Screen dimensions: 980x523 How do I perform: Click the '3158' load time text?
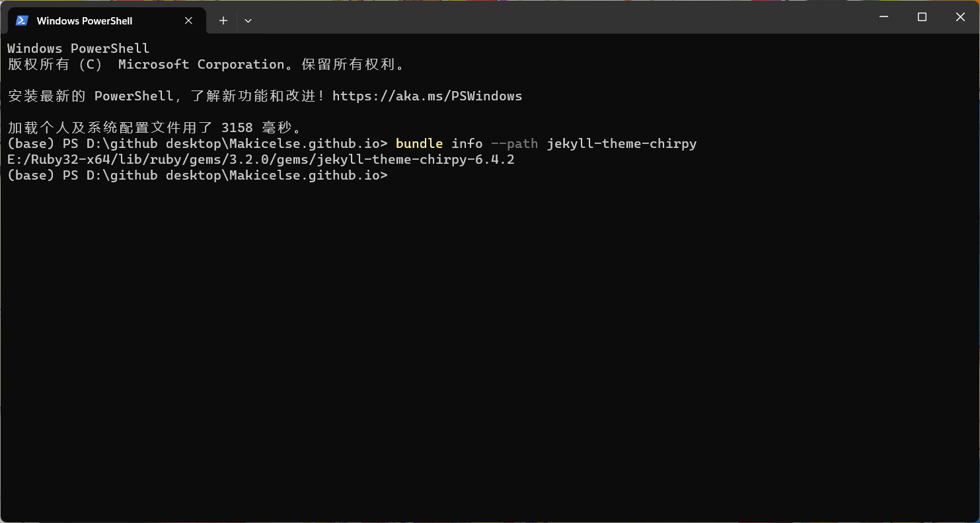pyautogui.click(x=237, y=128)
